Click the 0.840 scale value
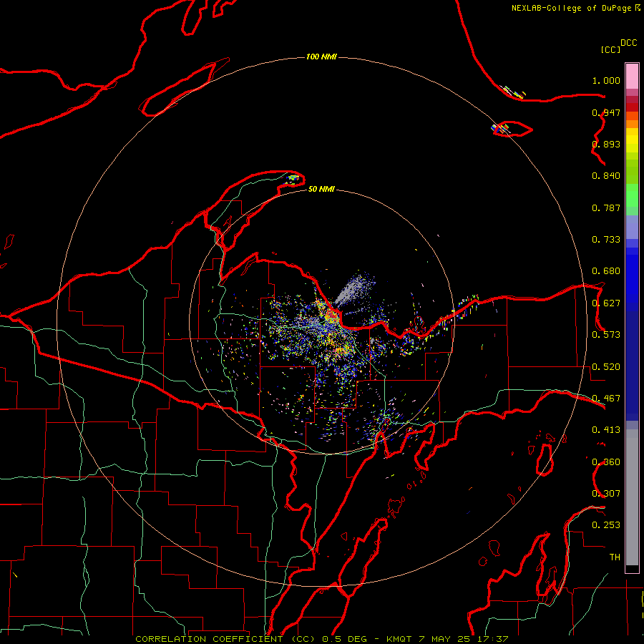 606,176
